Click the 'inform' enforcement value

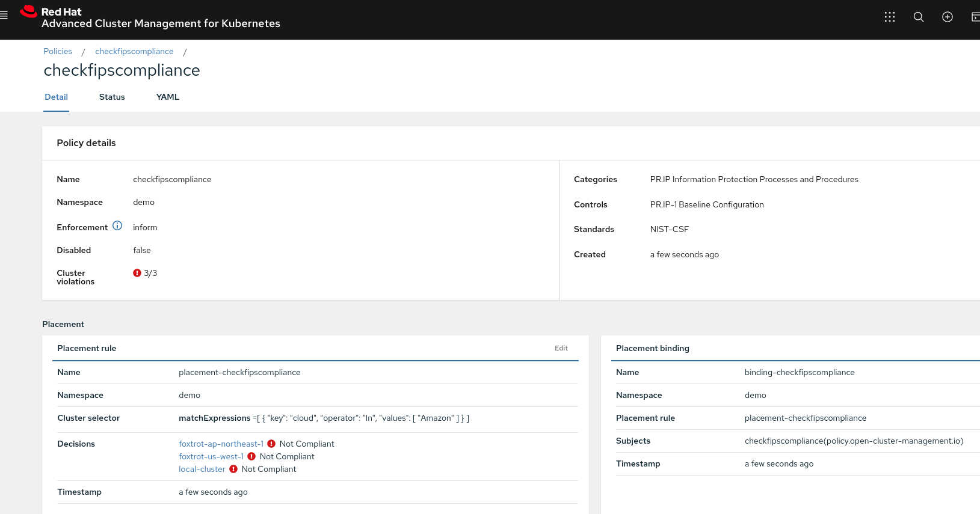(145, 227)
